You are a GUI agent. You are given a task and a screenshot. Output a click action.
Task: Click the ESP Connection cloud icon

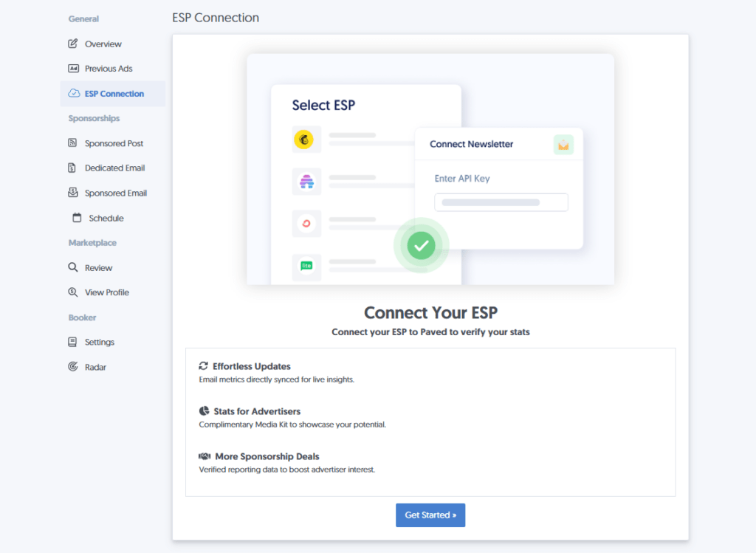coord(72,93)
